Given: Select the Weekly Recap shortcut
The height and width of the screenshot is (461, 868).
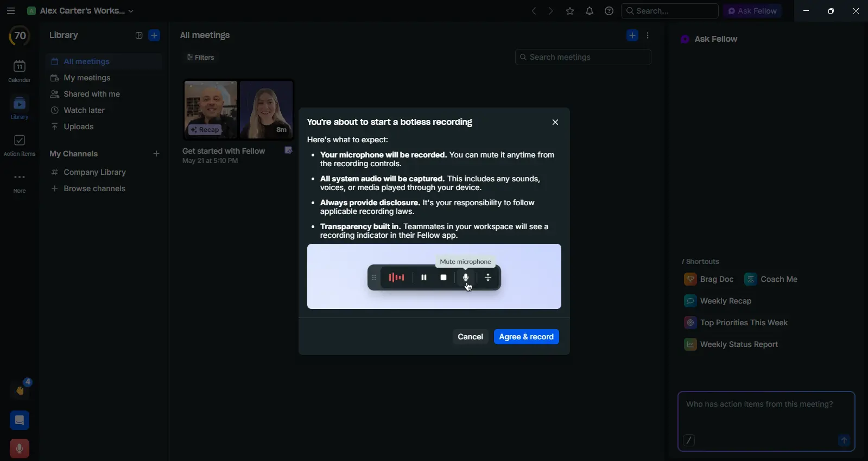Looking at the screenshot, I should 718,301.
